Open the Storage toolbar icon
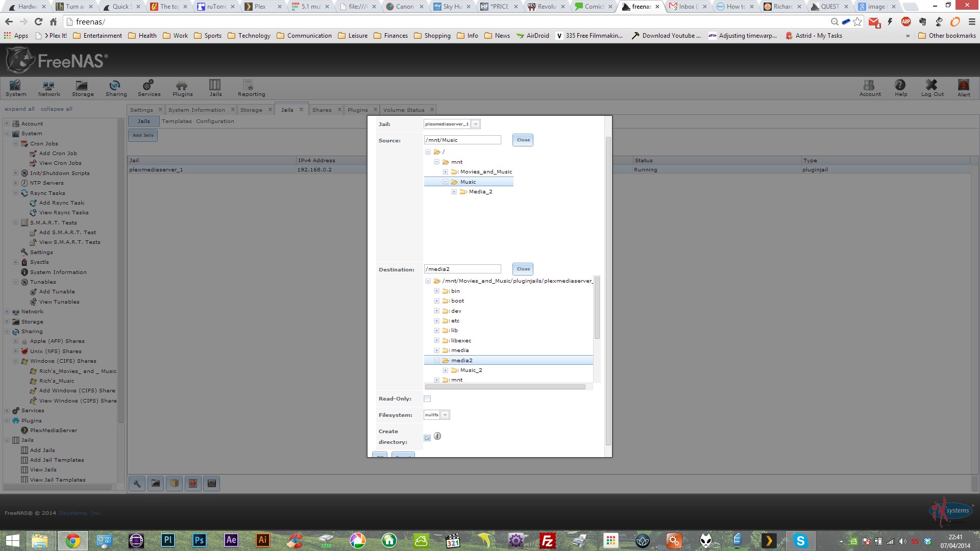This screenshot has width=980, height=551. click(82, 88)
